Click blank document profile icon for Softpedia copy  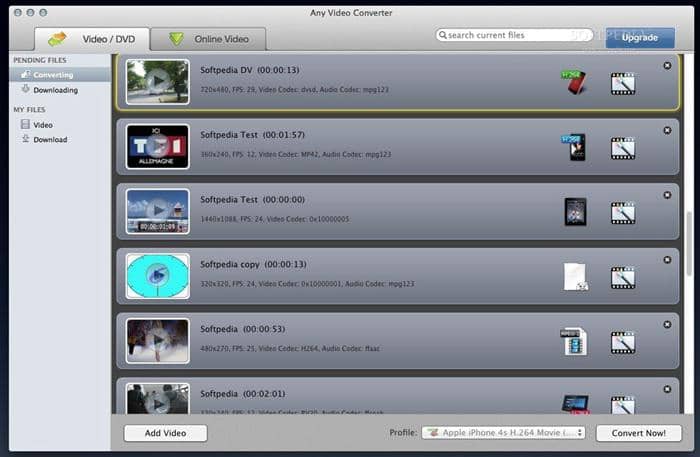[x=575, y=277]
